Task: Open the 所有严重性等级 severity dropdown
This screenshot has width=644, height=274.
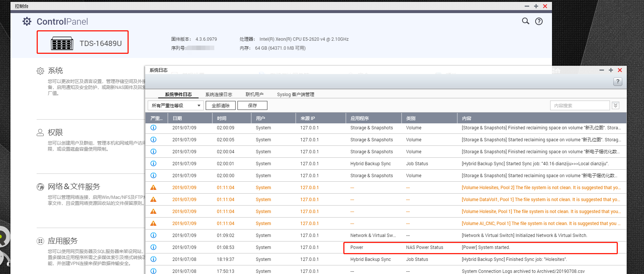Action: (x=176, y=106)
